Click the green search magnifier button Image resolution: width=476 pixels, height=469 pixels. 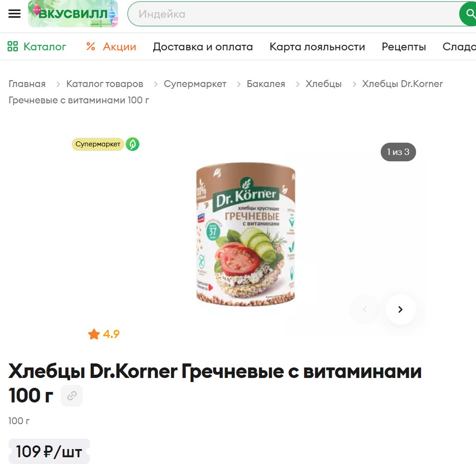coord(469,13)
